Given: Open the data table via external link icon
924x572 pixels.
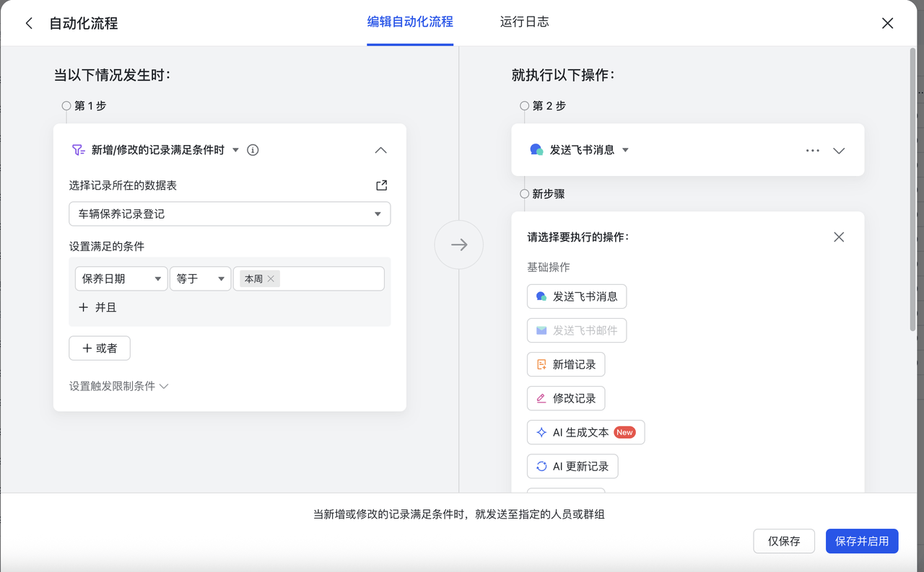Looking at the screenshot, I should point(381,185).
